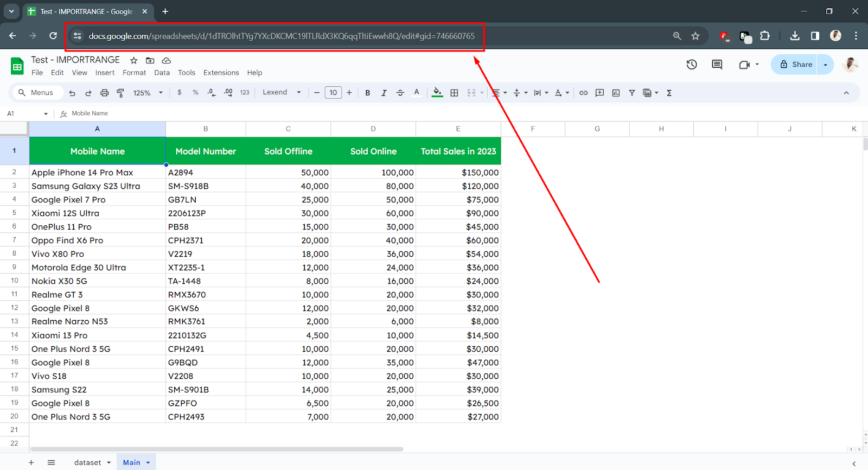Viewport: 868px width, 470px height.
Task: Open the Chrome three-dot menu
Action: (x=856, y=36)
